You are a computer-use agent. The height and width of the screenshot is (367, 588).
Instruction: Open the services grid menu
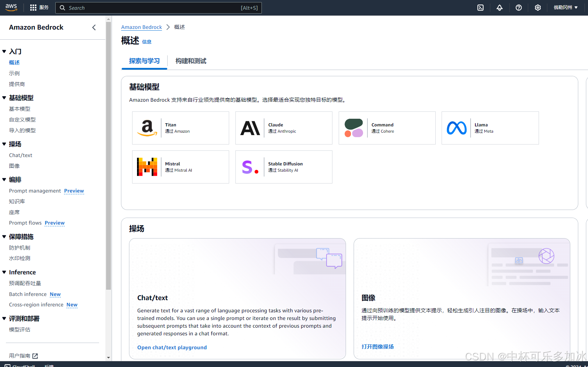(x=33, y=8)
